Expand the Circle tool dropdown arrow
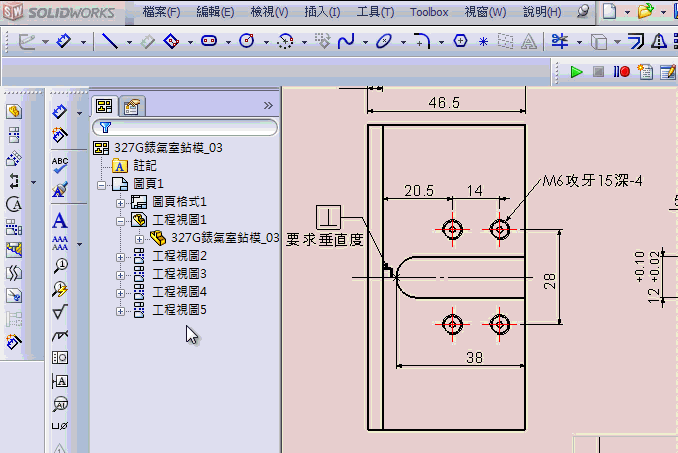This screenshot has width=678, height=453. coord(266,42)
